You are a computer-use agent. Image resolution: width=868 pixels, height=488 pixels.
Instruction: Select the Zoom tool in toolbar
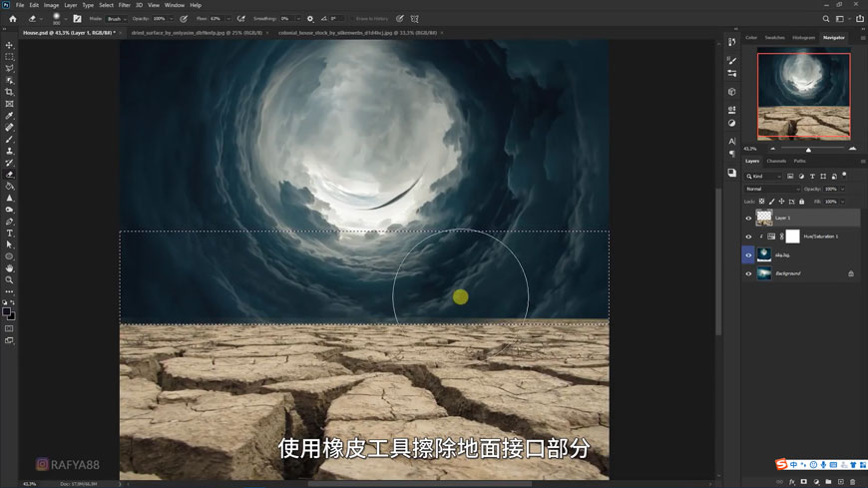(x=9, y=280)
